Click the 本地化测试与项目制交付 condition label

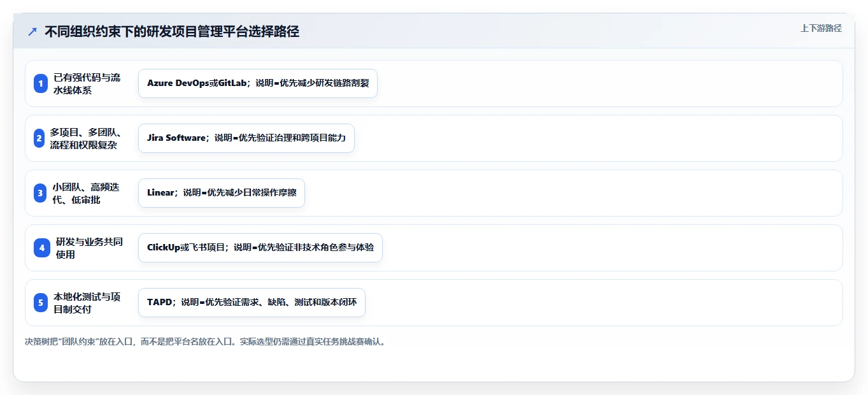(87, 303)
